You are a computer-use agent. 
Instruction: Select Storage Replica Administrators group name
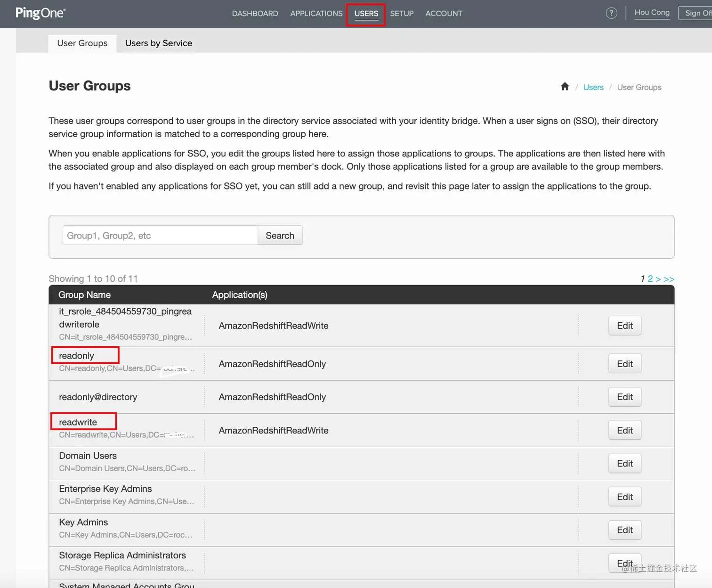coord(122,555)
